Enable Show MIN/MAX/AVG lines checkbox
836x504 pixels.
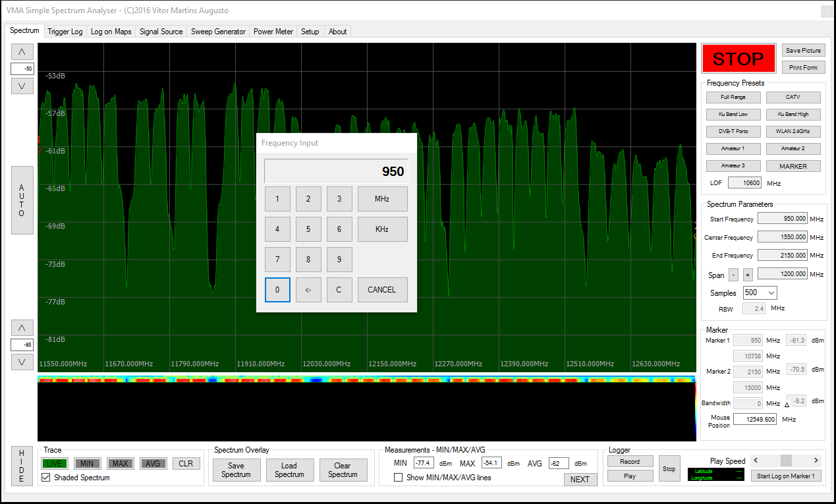tap(398, 478)
